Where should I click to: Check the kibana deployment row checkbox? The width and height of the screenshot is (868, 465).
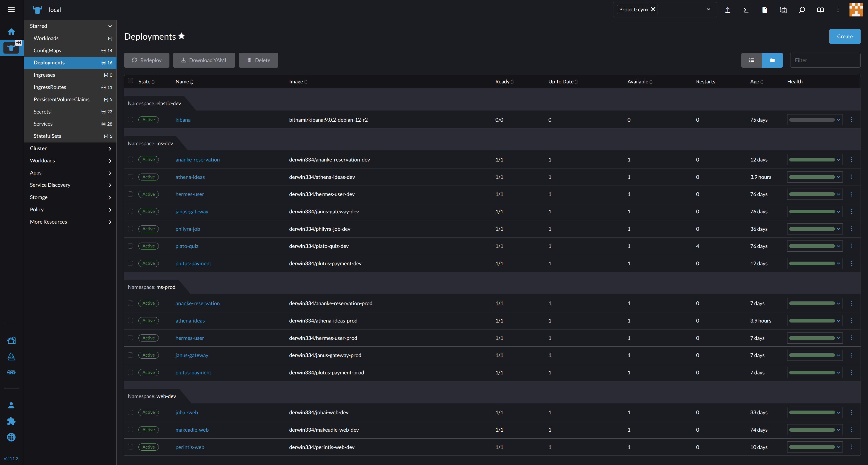pyautogui.click(x=130, y=120)
